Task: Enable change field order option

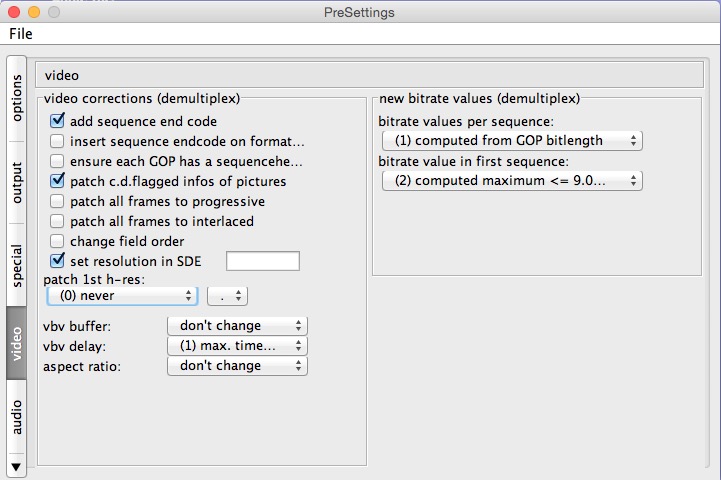Action: point(57,241)
